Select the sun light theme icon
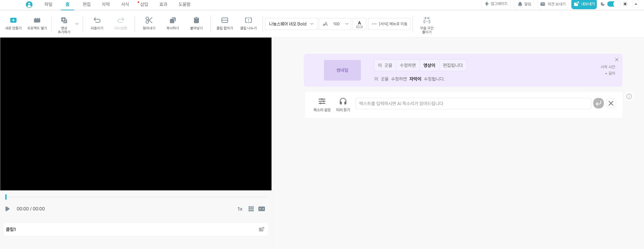 tap(625, 4)
